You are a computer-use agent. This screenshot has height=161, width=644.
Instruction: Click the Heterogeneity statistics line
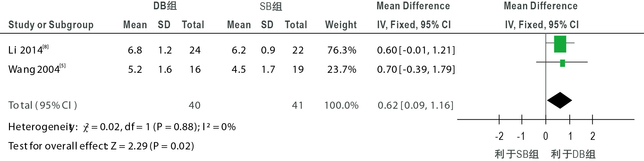pyautogui.click(x=122, y=127)
